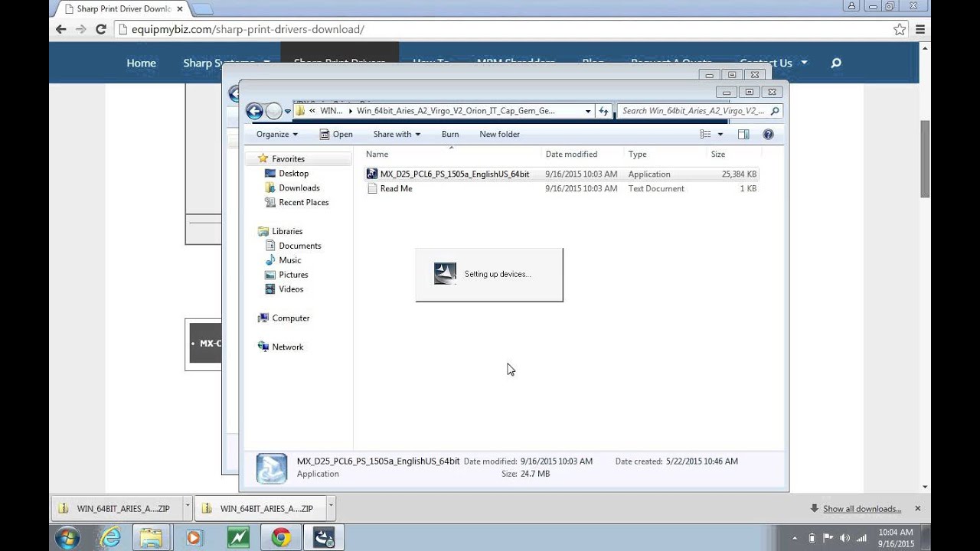Viewport: 980px width, 551px height.
Task: Bookmark page with star icon
Action: (900, 29)
